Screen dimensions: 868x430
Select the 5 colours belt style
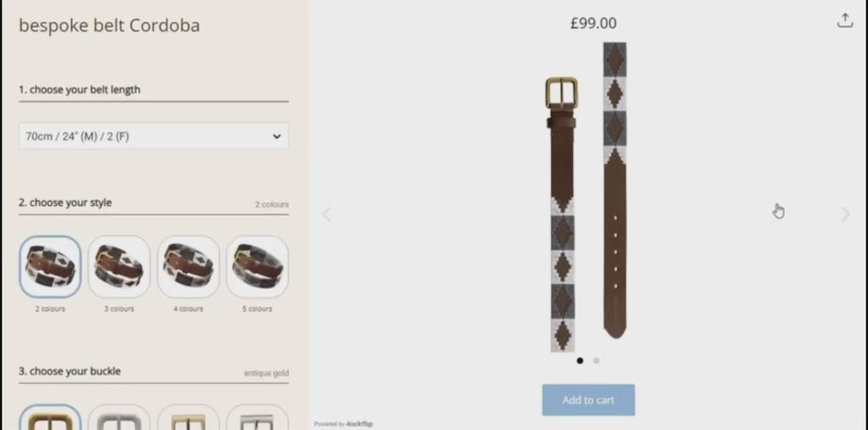click(x=258, y=266)
